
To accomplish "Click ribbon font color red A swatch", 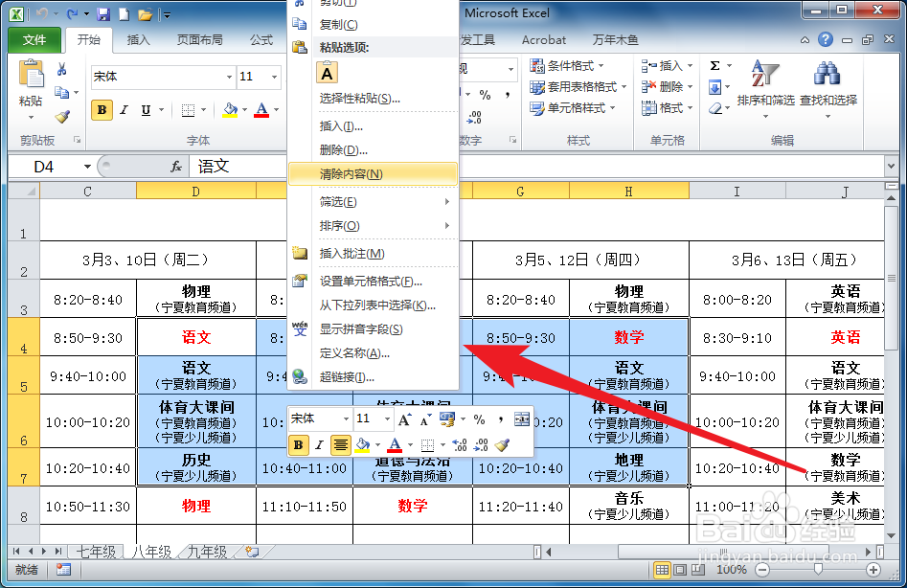I will coord(261,109).
